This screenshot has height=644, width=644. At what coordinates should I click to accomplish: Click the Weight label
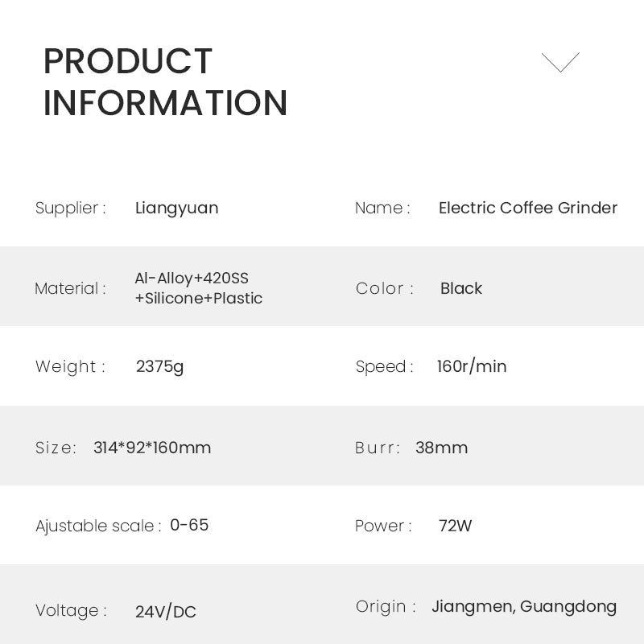click(x=70, y=366)
